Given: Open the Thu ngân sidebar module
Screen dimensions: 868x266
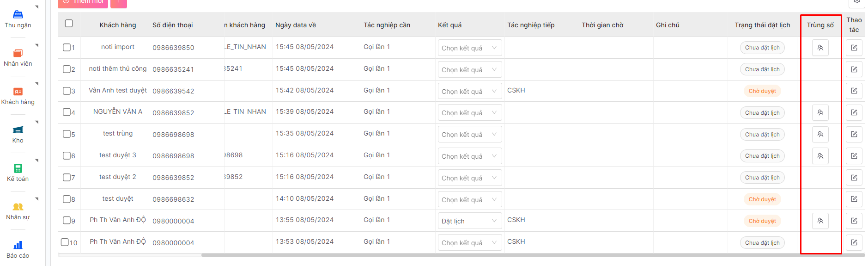Looking at the screenshot, I should pos(18,15).
